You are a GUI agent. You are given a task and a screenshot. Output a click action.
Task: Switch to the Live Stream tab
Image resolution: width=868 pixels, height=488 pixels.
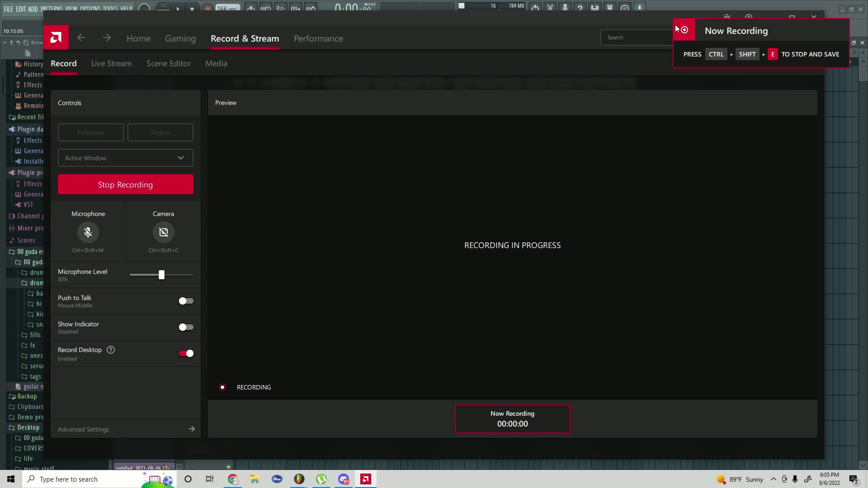pyautogui.click(x=111, y=64)
